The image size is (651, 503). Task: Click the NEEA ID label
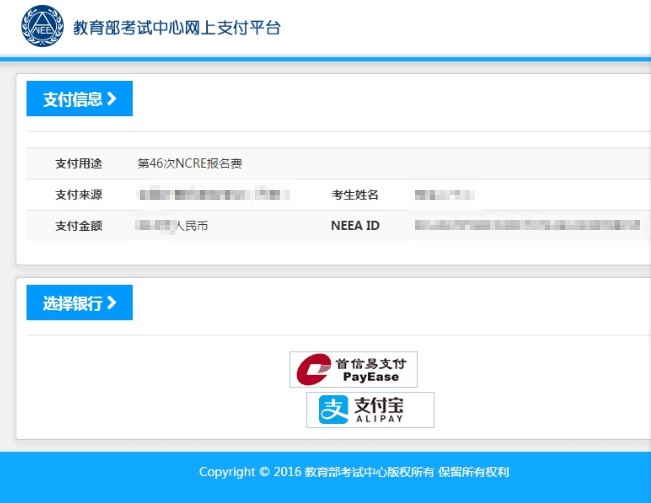[355, 225]
